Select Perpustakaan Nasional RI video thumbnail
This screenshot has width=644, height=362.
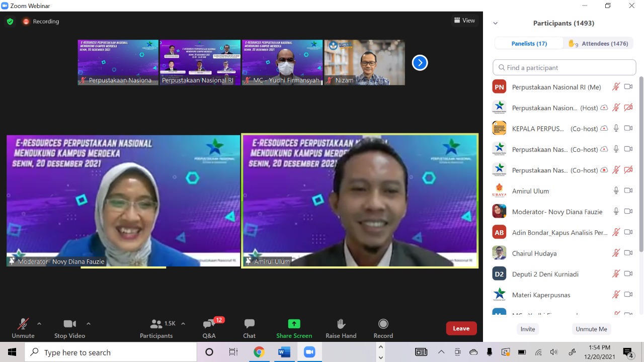tap(200, 62)
